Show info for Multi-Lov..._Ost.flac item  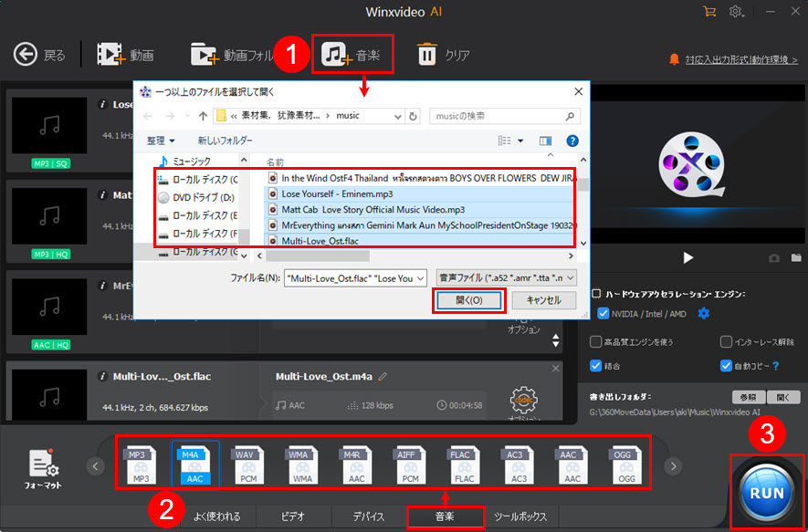click(103, 377)
